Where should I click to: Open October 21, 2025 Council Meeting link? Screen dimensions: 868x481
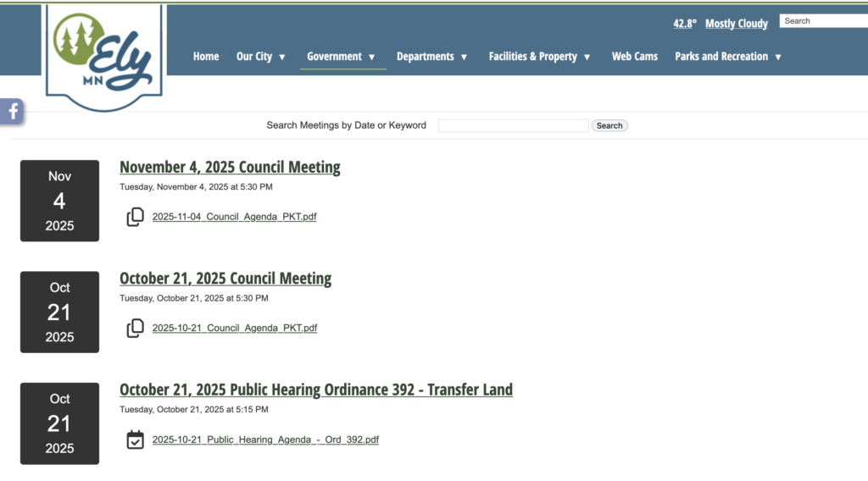(x=225, y=279)
